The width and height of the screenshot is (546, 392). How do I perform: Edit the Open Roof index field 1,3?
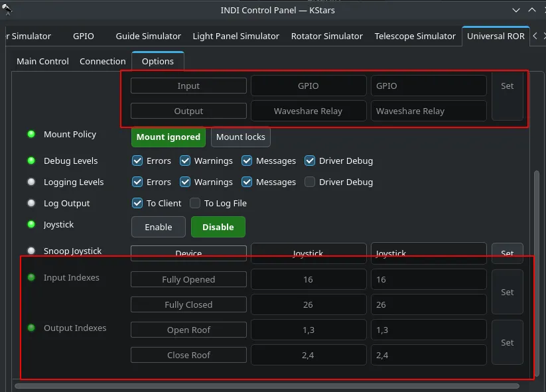pos(429,330)
